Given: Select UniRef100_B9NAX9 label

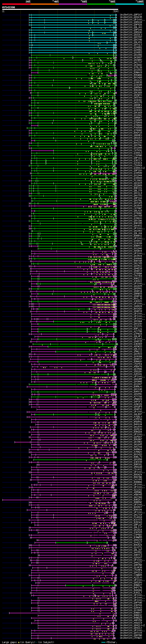Looking at the screenshot, I should [x=131, y=72].
